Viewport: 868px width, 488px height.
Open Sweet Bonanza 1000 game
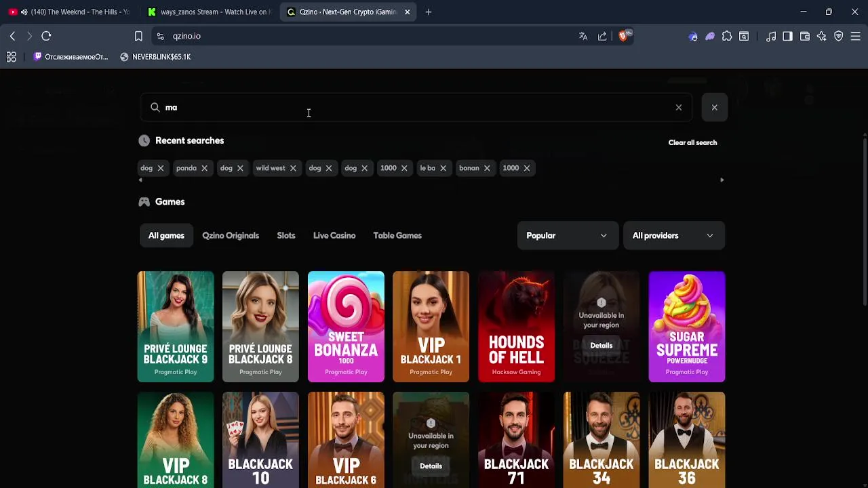346,327
